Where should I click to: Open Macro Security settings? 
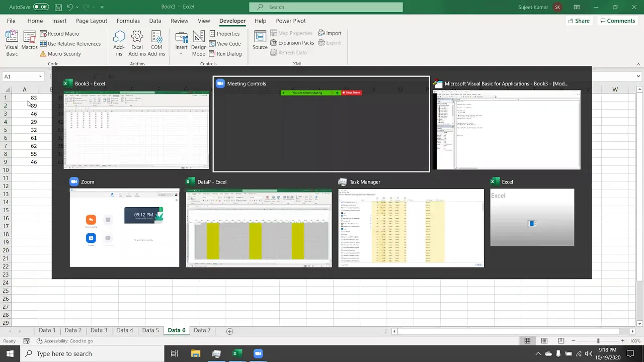60,54
